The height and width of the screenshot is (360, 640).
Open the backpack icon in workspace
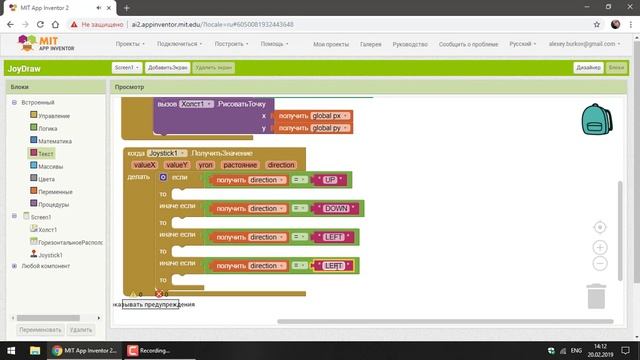pos(597,119)
